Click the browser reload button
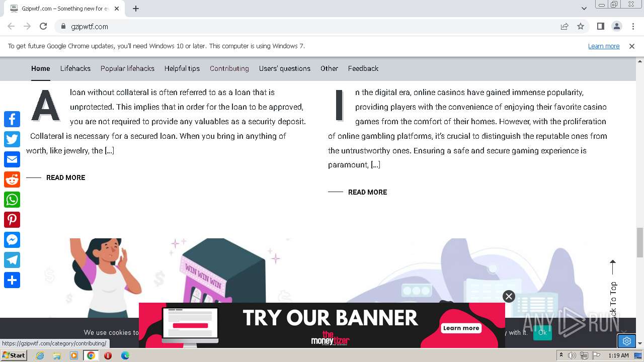The width and height of the screenshot is (644, 362). (43, 26)
